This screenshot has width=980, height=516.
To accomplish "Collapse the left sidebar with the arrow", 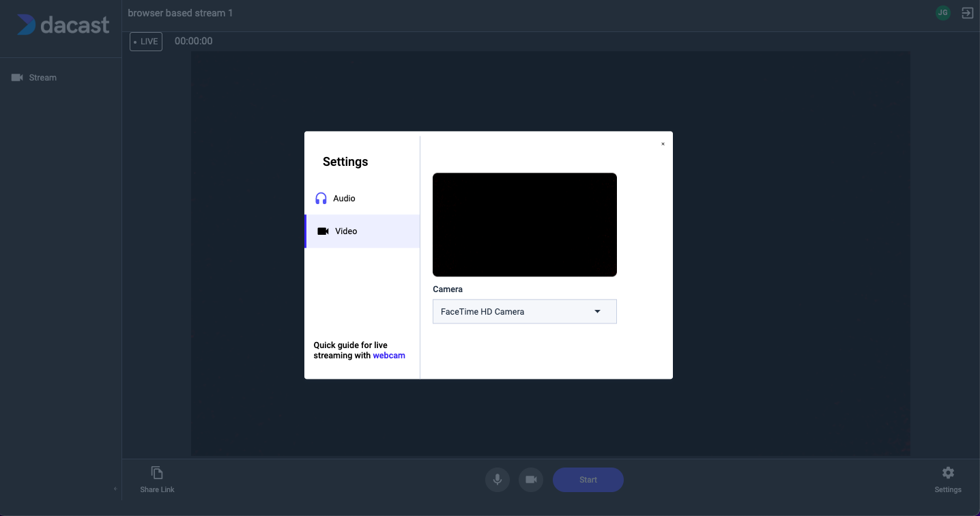I will [x=115, y=489].
